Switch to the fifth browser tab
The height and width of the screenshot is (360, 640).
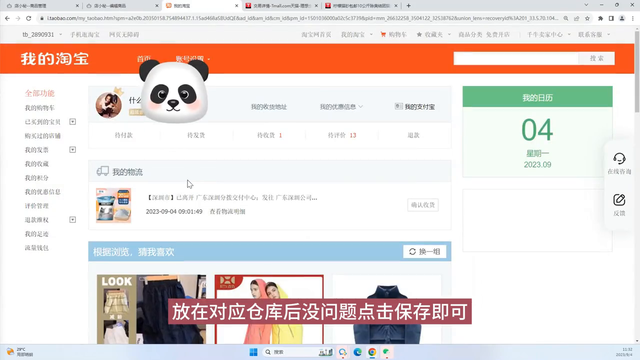[x=360, y=6]
